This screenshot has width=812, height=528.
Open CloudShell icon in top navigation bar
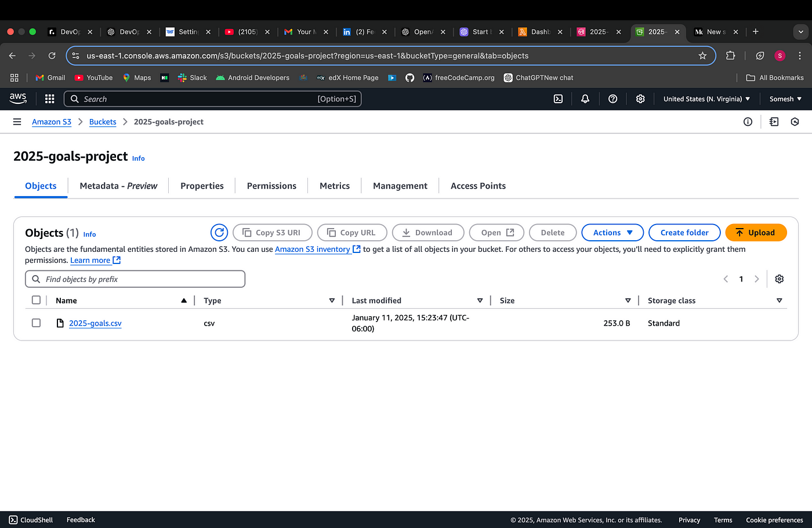tap(558, 99)
